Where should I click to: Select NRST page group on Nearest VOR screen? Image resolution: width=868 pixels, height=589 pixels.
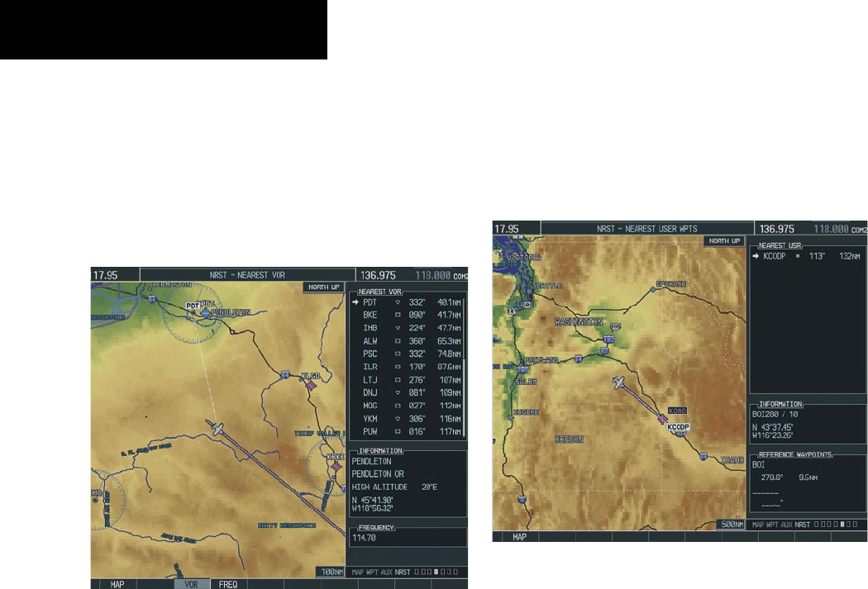[403, 572]
